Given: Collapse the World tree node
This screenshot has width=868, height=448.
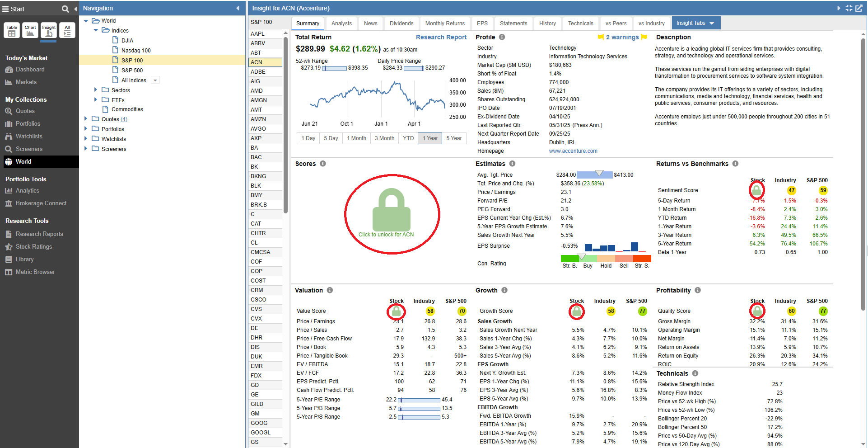Looking at the screenshot, I should tap(86, 21).
